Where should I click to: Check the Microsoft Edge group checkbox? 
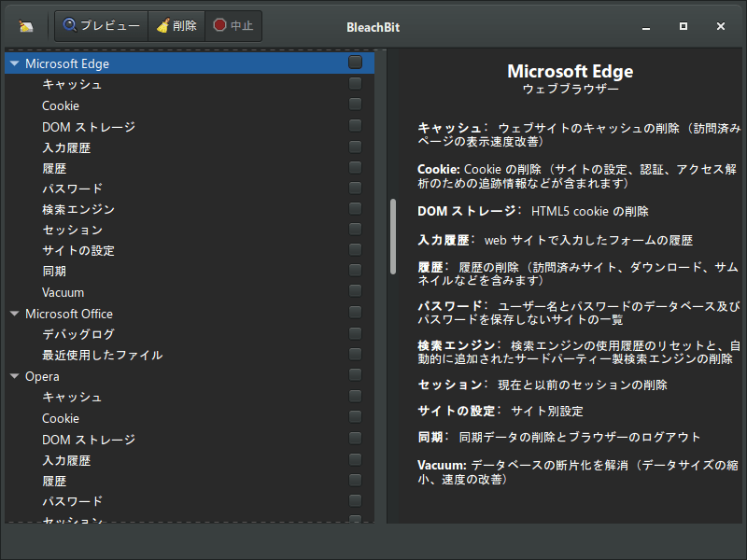click(x=355, y=63)
